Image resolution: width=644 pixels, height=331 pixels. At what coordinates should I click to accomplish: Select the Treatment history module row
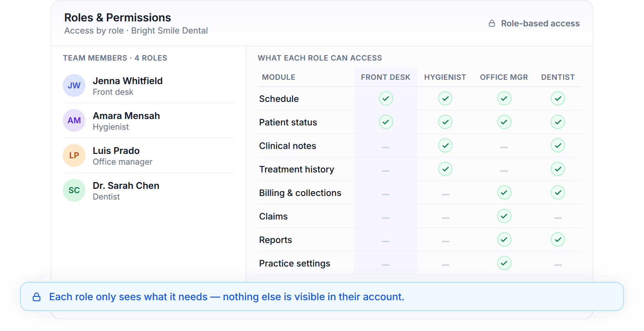pos(420,169)
